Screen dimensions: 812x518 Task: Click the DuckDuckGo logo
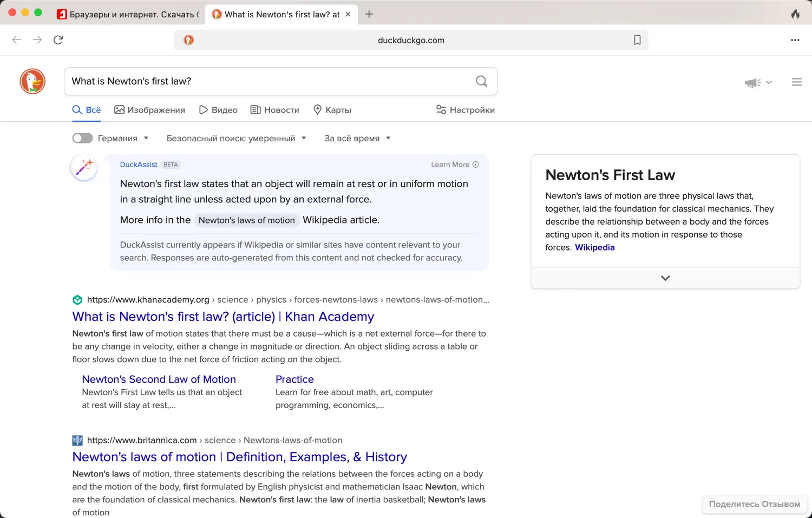coord(32,82)
